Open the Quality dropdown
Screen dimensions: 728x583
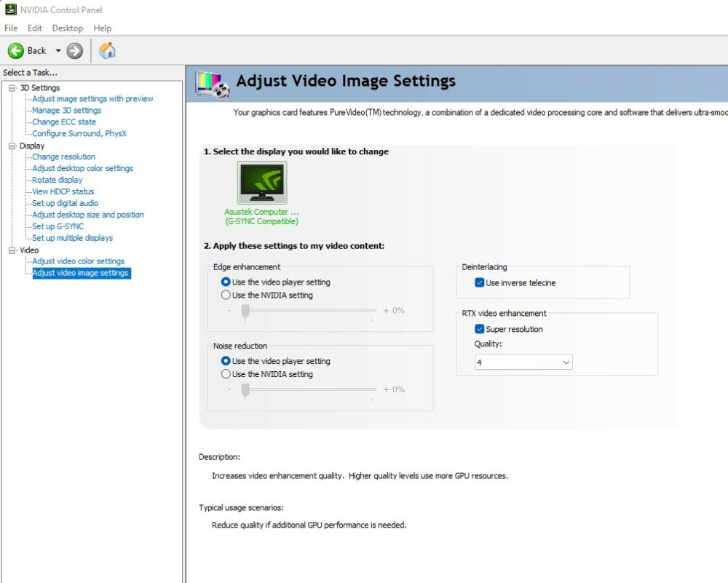pos(523,362)
